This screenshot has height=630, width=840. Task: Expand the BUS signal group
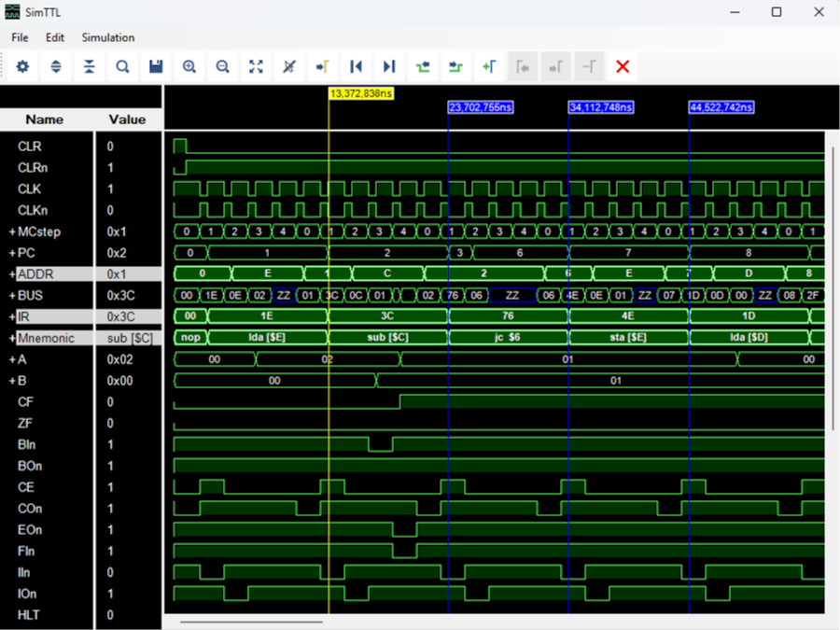point(12,296)
